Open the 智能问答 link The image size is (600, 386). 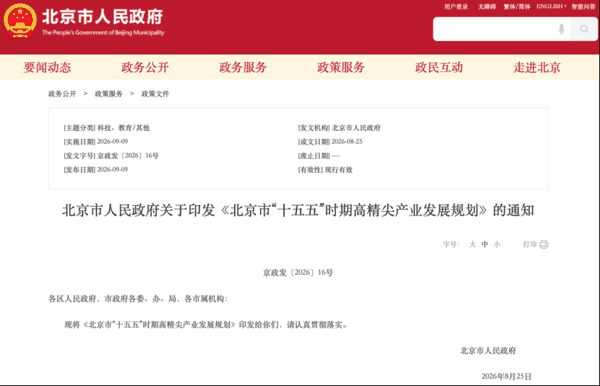click(584, 7)
